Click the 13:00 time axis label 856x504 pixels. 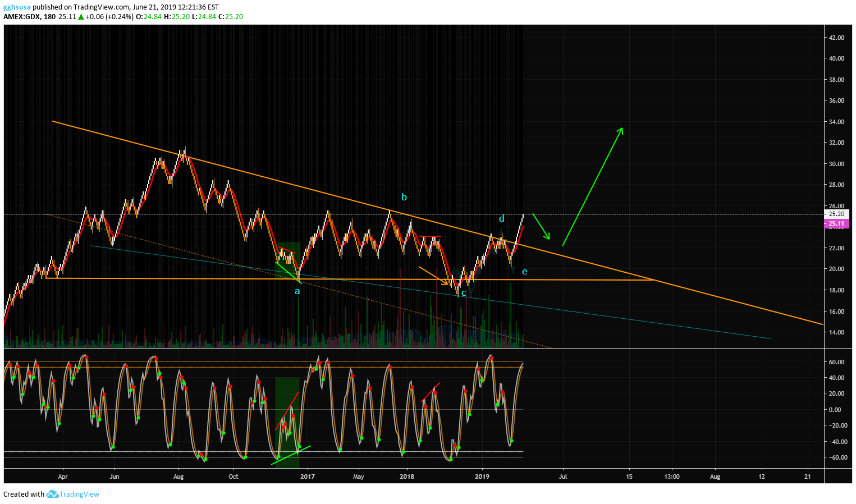coord(672,476)
